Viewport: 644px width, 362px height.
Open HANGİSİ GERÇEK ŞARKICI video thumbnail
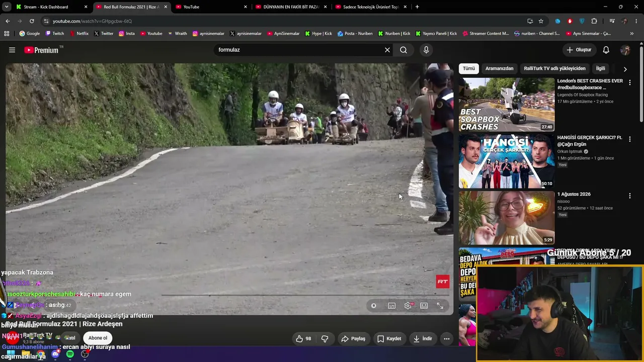point(507,161)
